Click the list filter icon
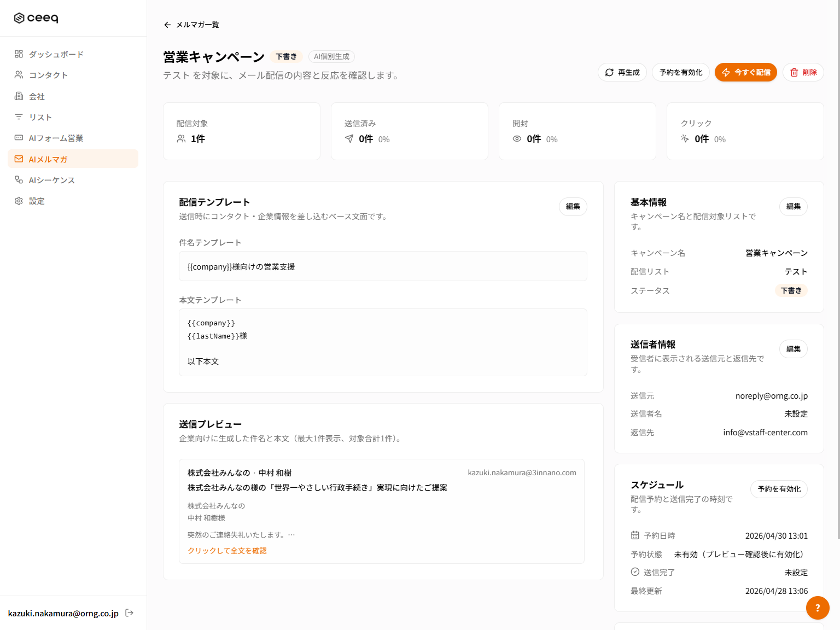 point(19,117)
